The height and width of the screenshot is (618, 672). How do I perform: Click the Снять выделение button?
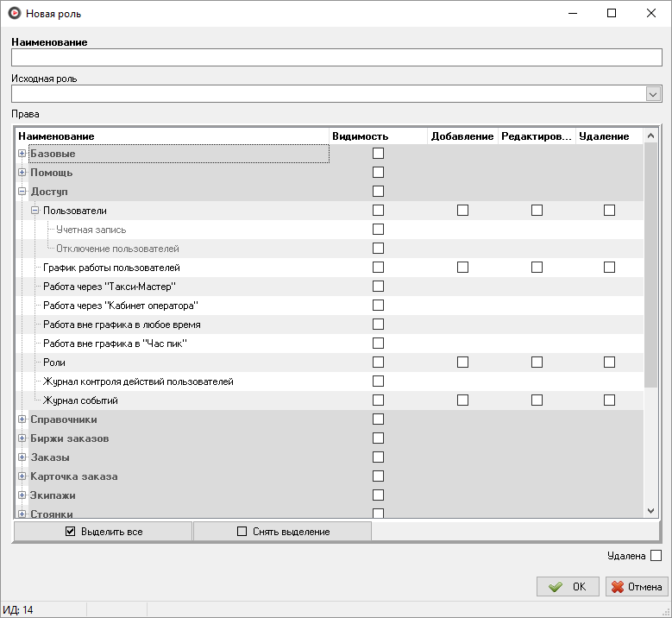pyautogui.click(x=282, y=532)
